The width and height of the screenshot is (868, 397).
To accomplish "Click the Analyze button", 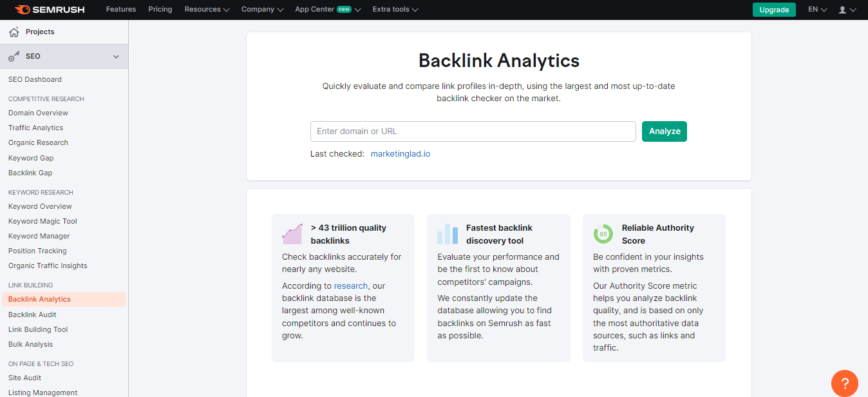I will pos(665,131).
